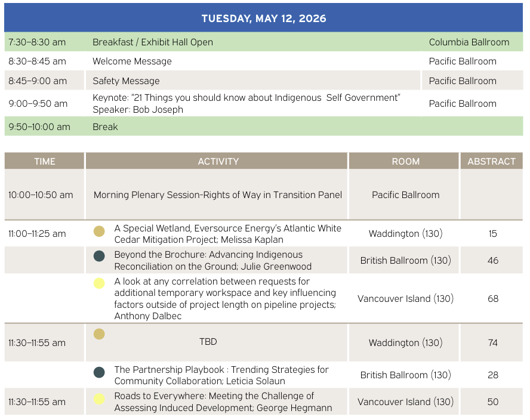Open abstract number 15
Viewport: 530px width, 420px height.
click(492, 234)
